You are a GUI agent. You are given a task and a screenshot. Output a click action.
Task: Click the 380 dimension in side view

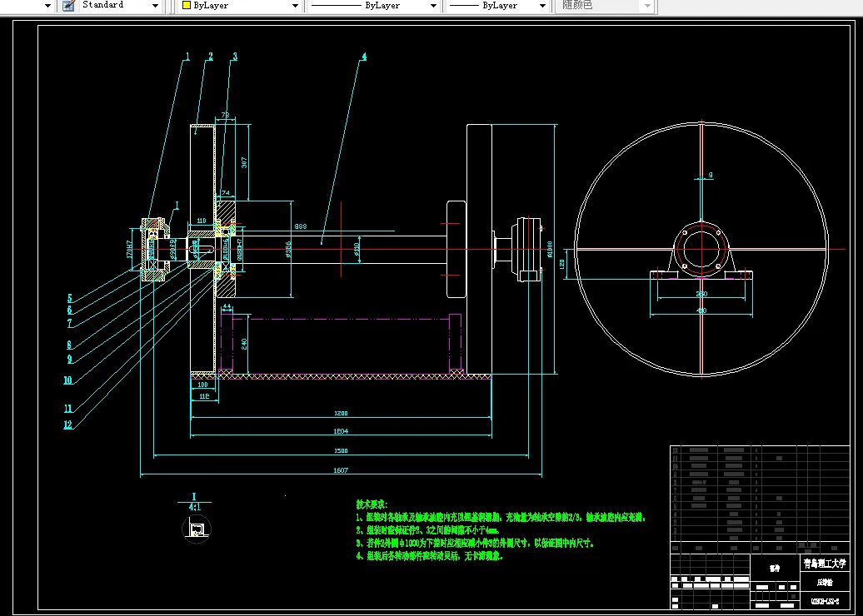(x=701, y=294)
